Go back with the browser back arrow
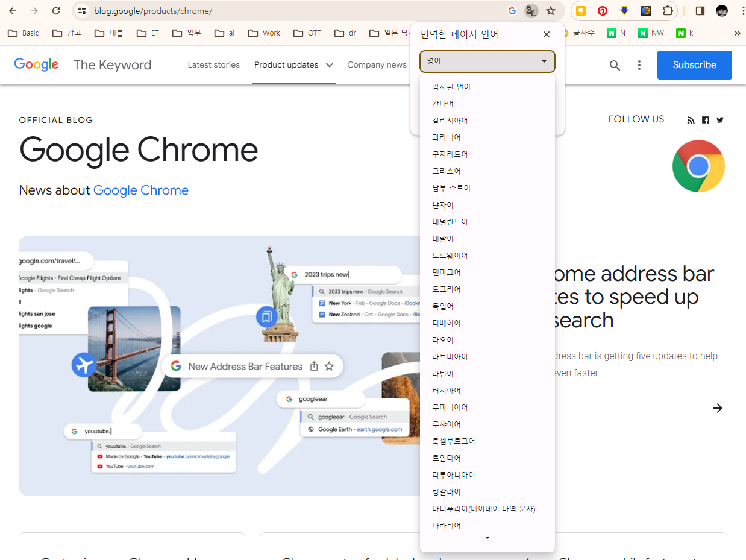Screen dimensions: 746x560 (x=13, y=11)
